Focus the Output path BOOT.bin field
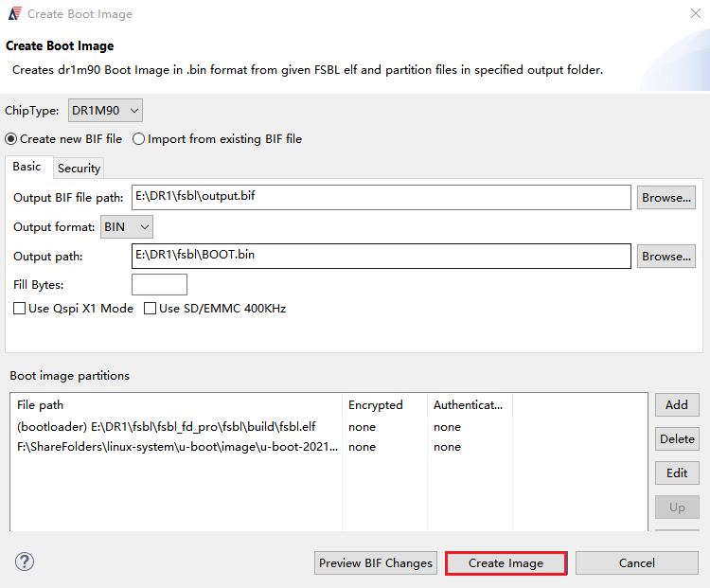 (x=382, y=256)
